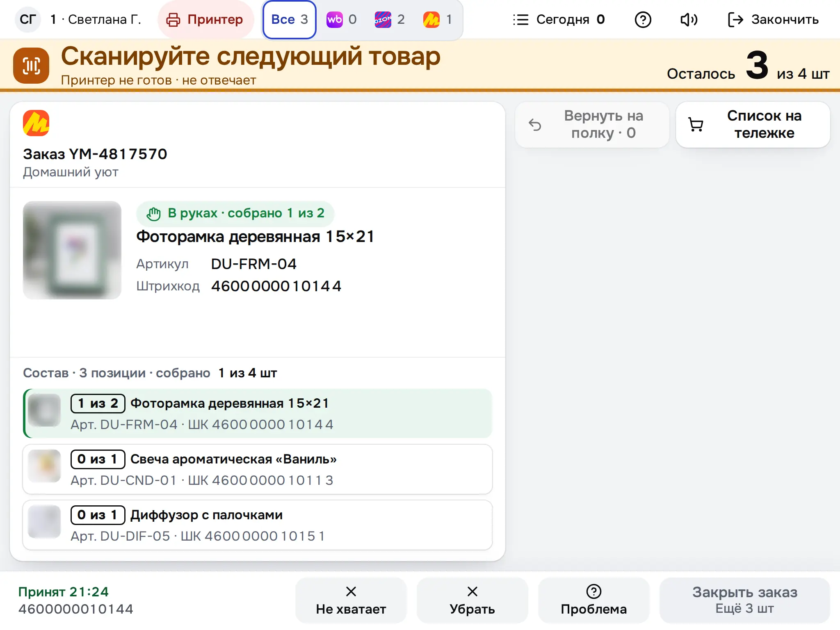Screen dimensions: 840x630
Task: Click the small photo frame thumbnail in list
Action: coord(44,410)
